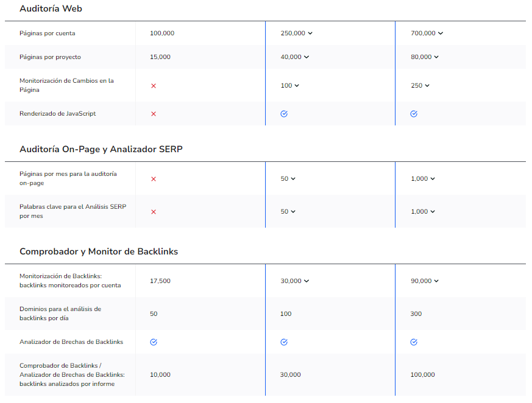Screen dimensions: 532x403
Task: Click the first-column checkmark for Analizador de Brechas
Action: tap(154, 342)
